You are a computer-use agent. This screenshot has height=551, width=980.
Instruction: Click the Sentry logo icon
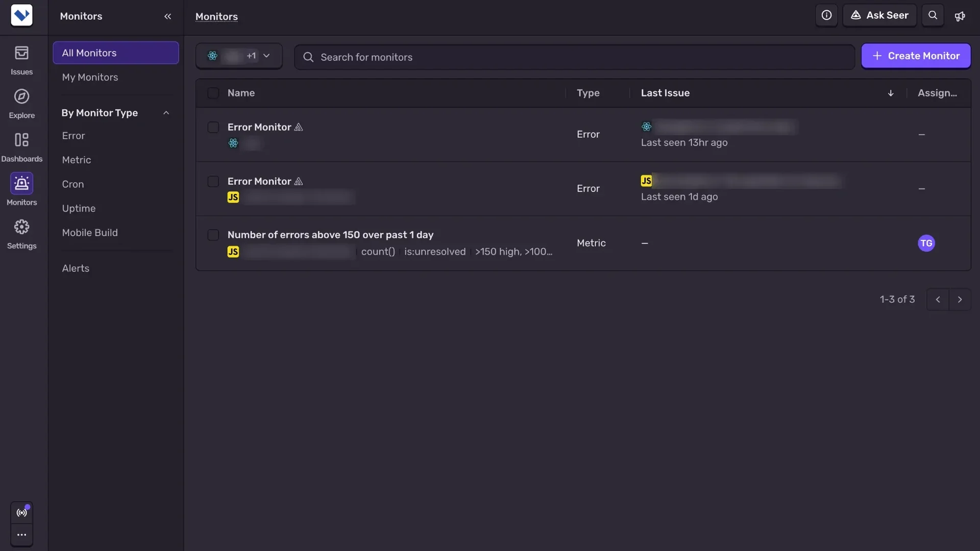[21, 15]
